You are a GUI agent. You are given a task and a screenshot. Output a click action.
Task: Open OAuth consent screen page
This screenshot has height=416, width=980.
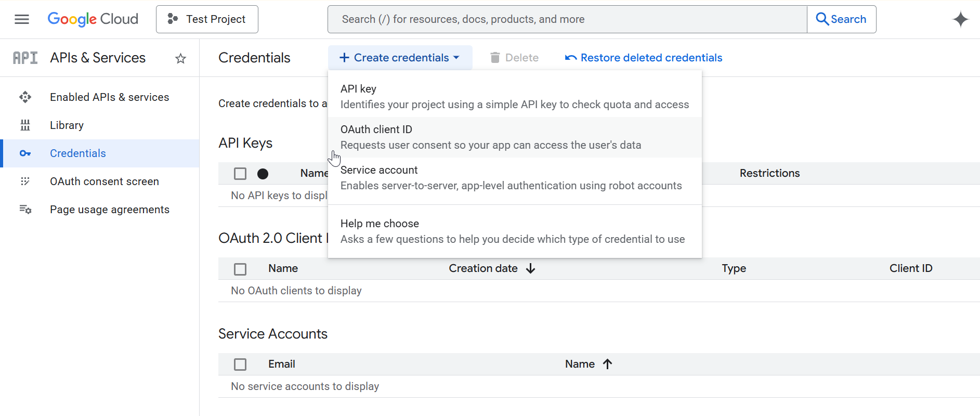coord(100,181)
